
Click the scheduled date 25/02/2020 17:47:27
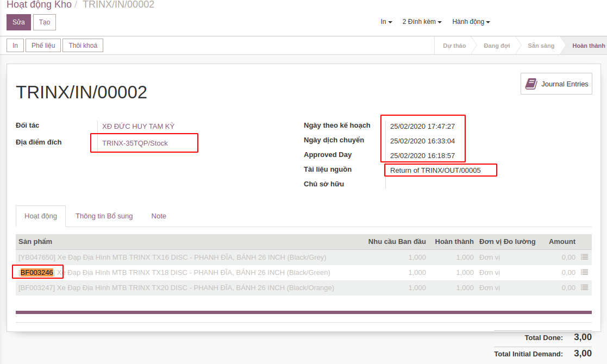422,126
